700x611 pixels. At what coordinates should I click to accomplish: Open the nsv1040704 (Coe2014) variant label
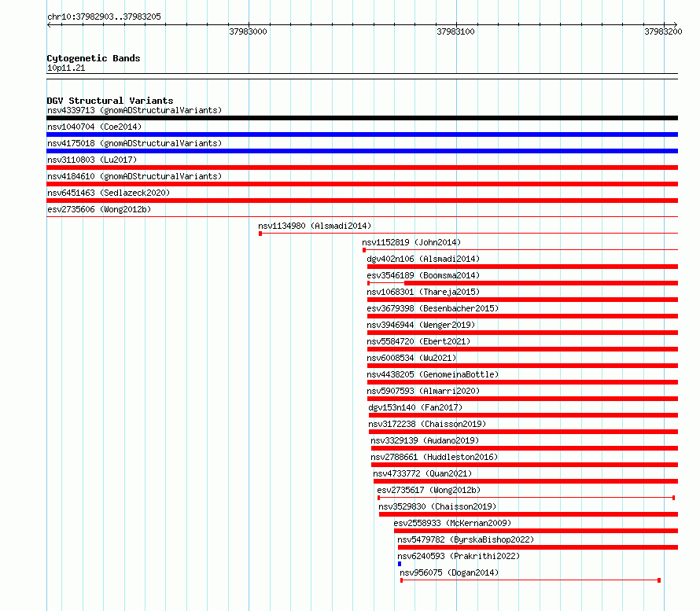(x=94, y=127)
